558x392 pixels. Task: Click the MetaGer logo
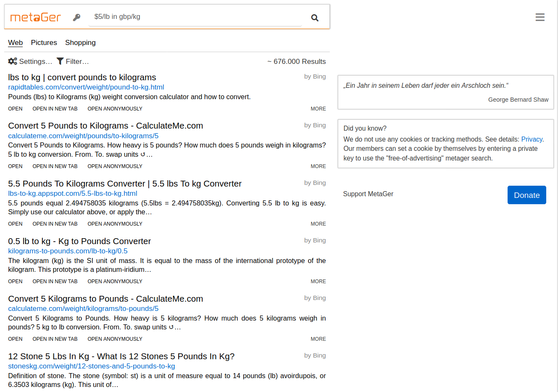coord(36,17)
